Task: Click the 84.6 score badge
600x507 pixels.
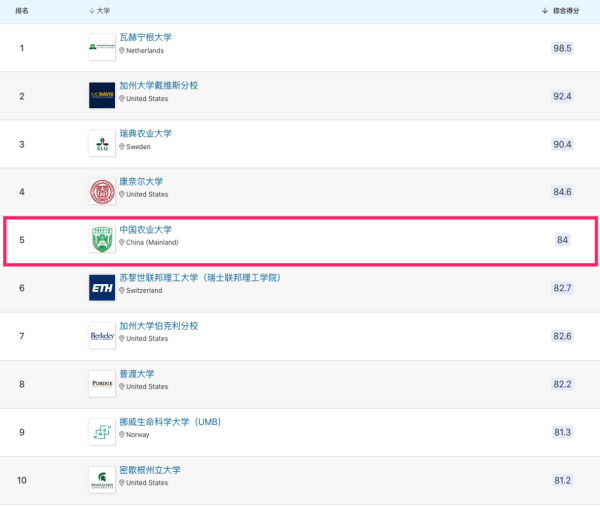Action: click(562, 192)
